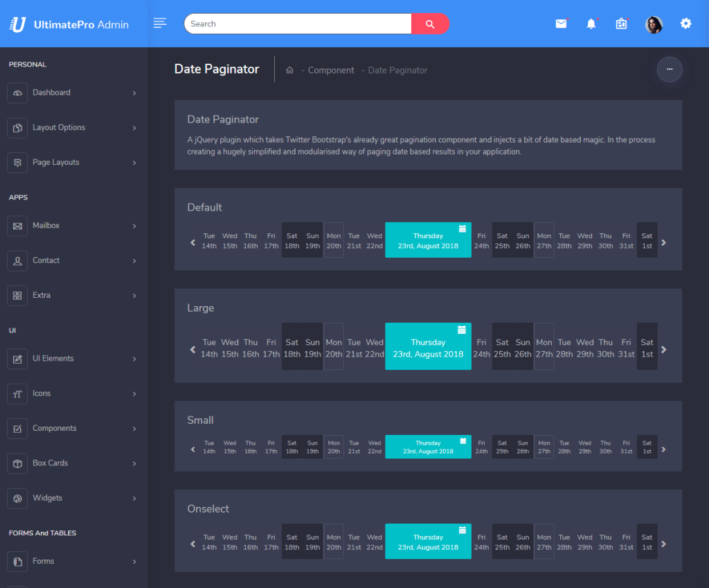Viewport: 709px width, 588px height.
Task: Go to next dates in Default paginator
Action: (x=663, y=242)
